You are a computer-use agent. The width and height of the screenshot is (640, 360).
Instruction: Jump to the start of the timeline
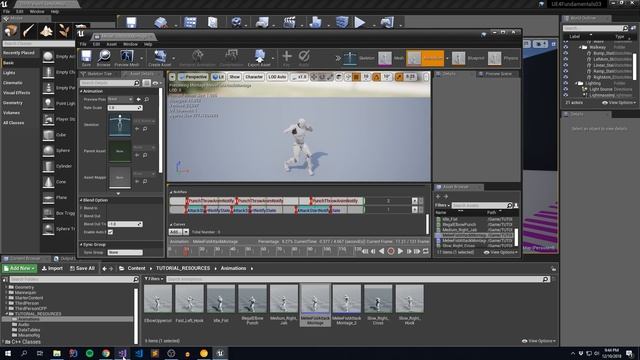coord(365,251)
